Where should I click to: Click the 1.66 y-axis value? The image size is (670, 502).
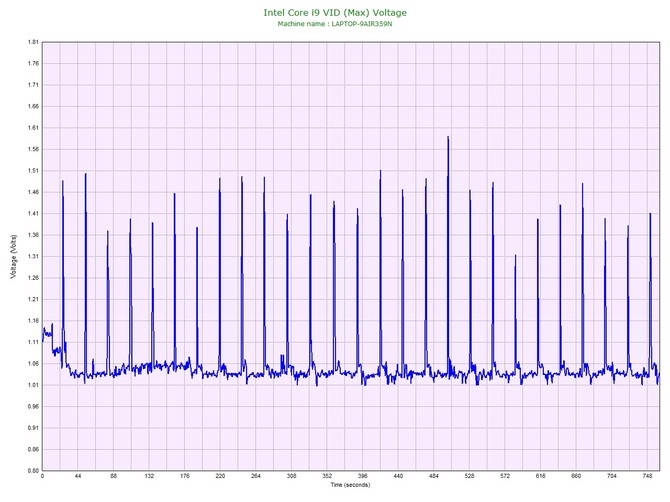[x=33, y=106]
